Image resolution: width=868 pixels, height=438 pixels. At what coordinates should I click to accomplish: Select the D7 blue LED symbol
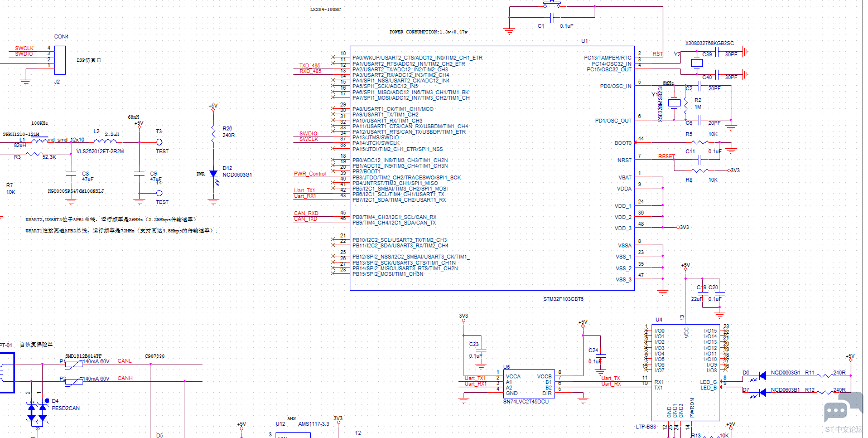pyautogui.click(x=759, y=392)
